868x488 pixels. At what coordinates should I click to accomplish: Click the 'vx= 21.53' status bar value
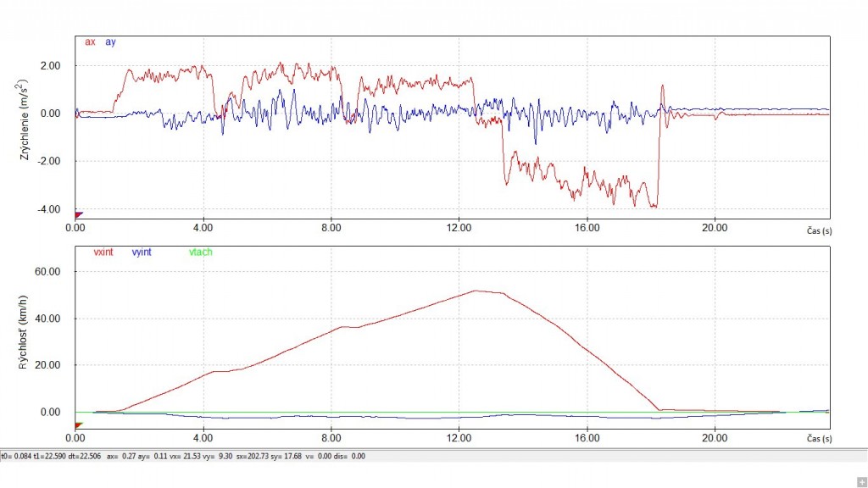point(184,457)
